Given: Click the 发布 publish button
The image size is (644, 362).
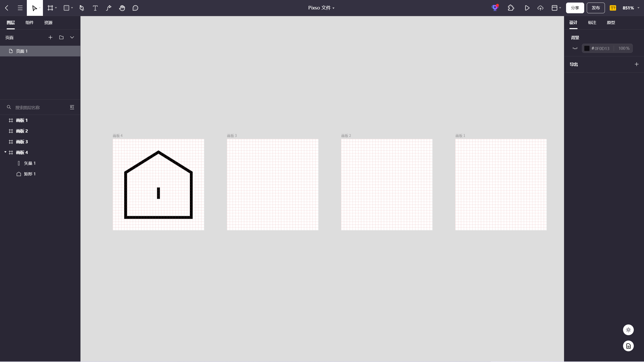Looking at the screenshot, I should point(596,8).
